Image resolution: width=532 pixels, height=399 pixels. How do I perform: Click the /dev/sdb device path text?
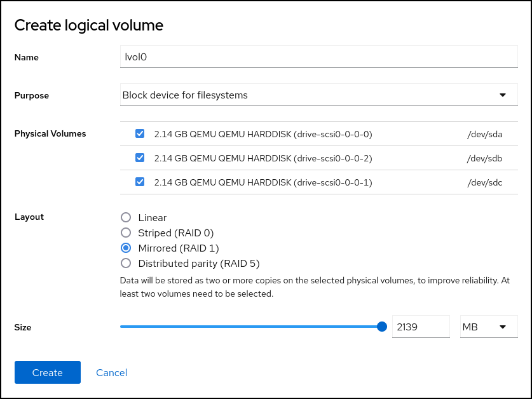(484, 158)
